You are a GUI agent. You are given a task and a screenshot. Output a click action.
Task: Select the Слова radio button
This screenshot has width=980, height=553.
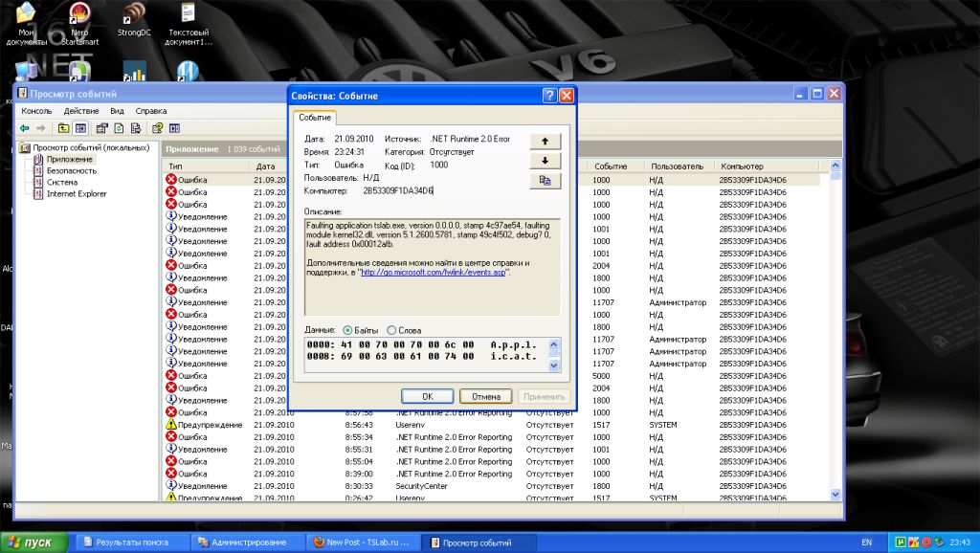[x=391, y=330]
